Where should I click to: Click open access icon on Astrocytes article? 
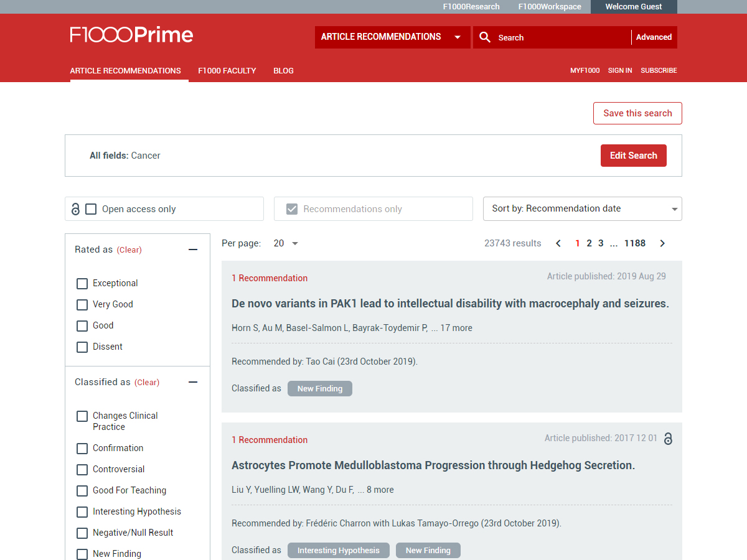668,439
